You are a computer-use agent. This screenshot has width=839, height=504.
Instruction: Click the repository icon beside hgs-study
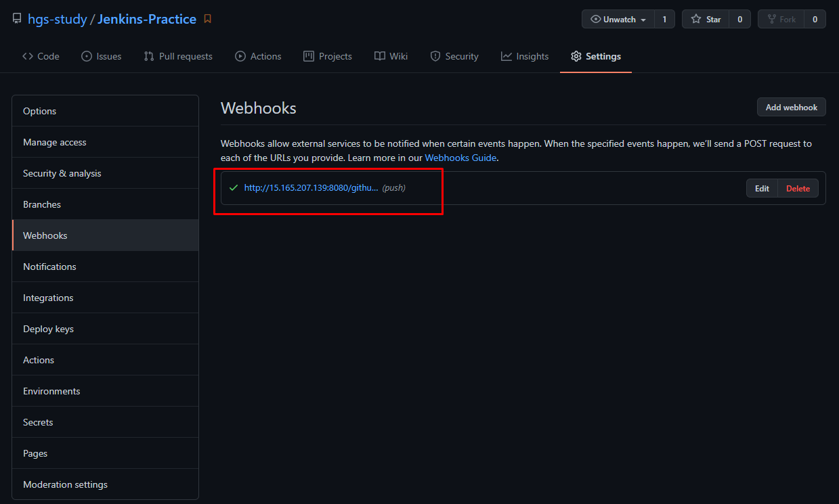17,19
